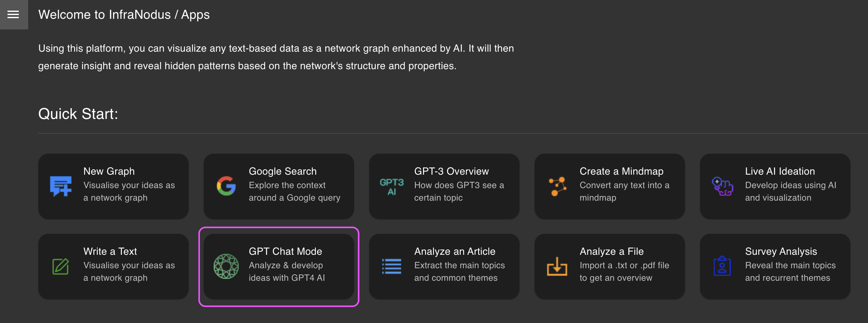Open the Analyze an Article title

[455, 251]
